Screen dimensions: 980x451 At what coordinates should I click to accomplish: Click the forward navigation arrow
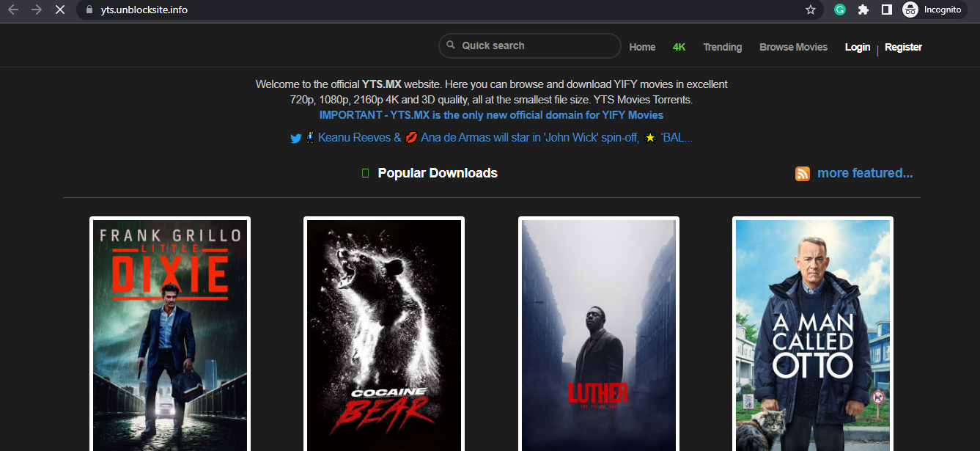[37, 10]
